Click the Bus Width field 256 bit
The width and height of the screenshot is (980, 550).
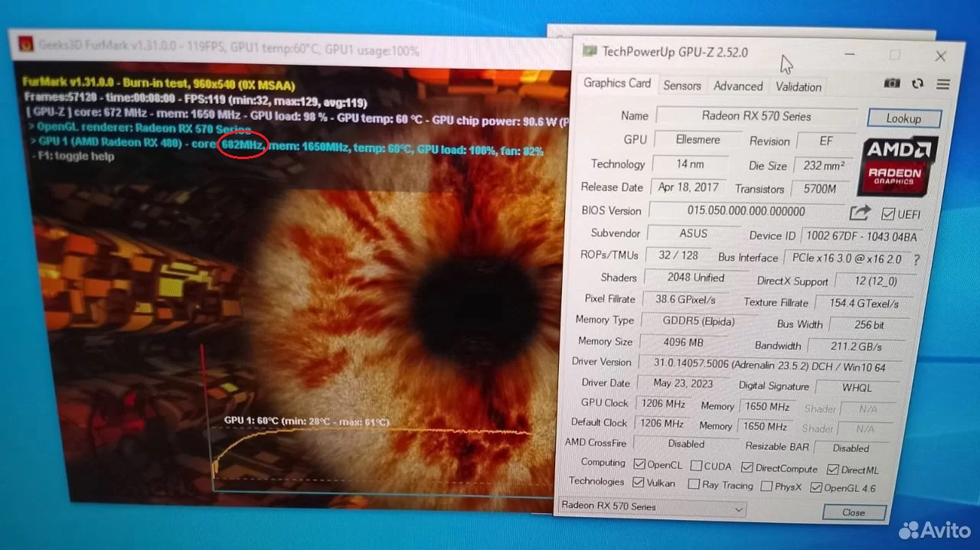tap(868, 324)
